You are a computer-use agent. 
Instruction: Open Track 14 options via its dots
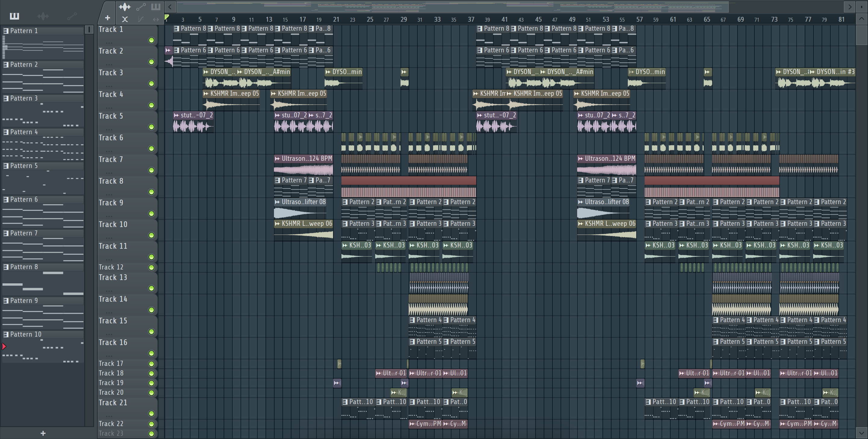109,313
